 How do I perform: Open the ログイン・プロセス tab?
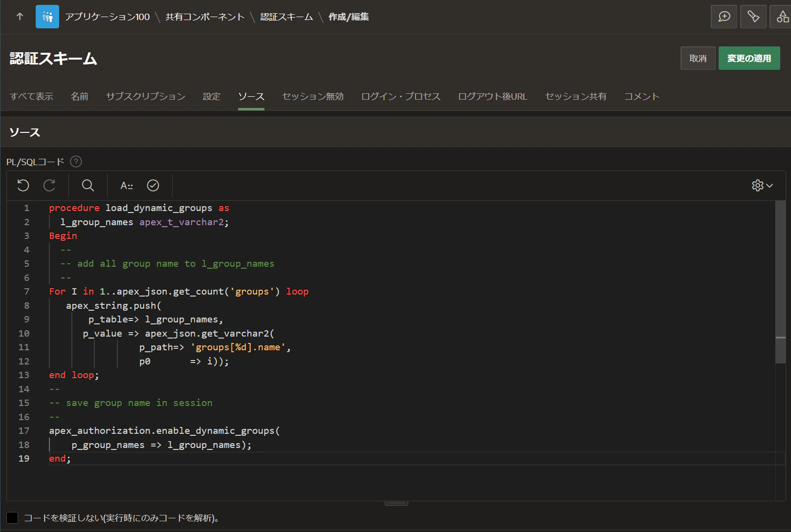pos(401,97)
